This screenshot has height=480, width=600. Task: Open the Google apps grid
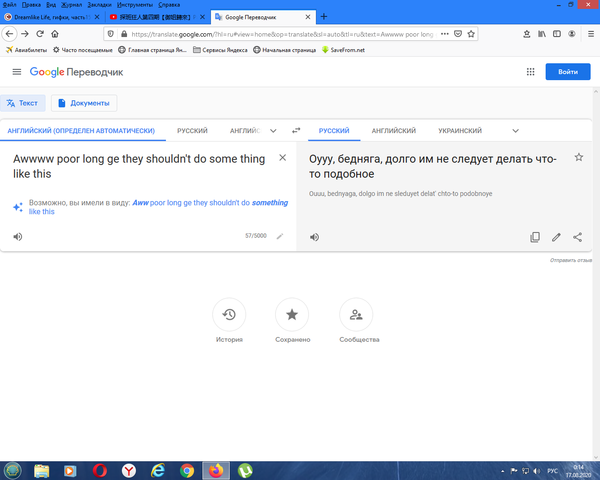[530, 72]
